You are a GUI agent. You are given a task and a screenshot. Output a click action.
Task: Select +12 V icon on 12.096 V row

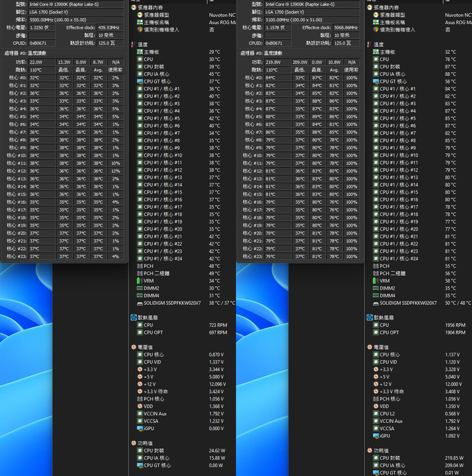140,384
